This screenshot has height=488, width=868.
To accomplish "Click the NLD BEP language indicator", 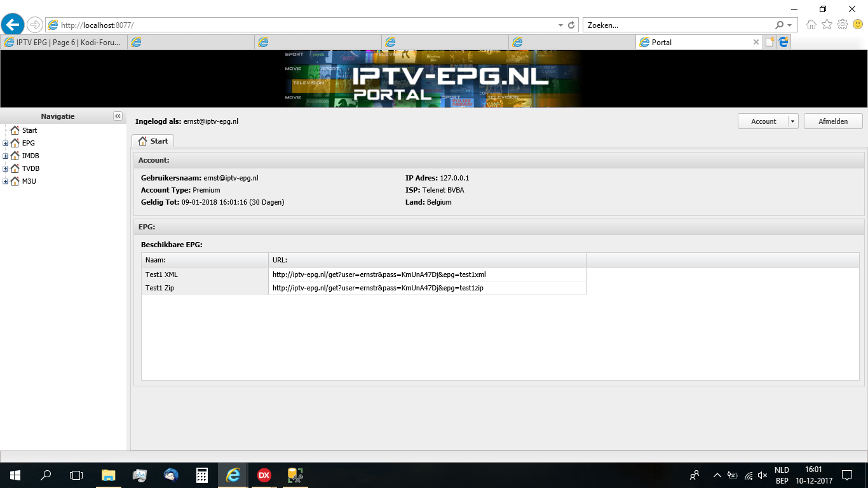I will tap(782, 475).
